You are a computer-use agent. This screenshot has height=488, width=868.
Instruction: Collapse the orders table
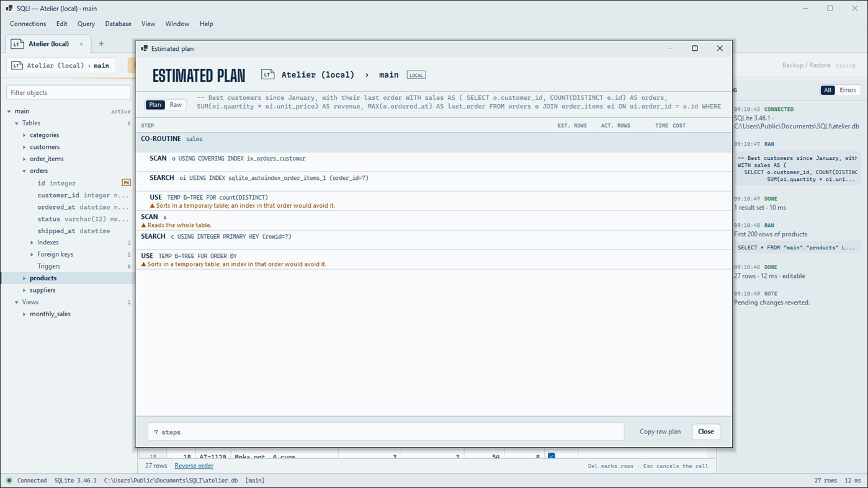[24, 171]
